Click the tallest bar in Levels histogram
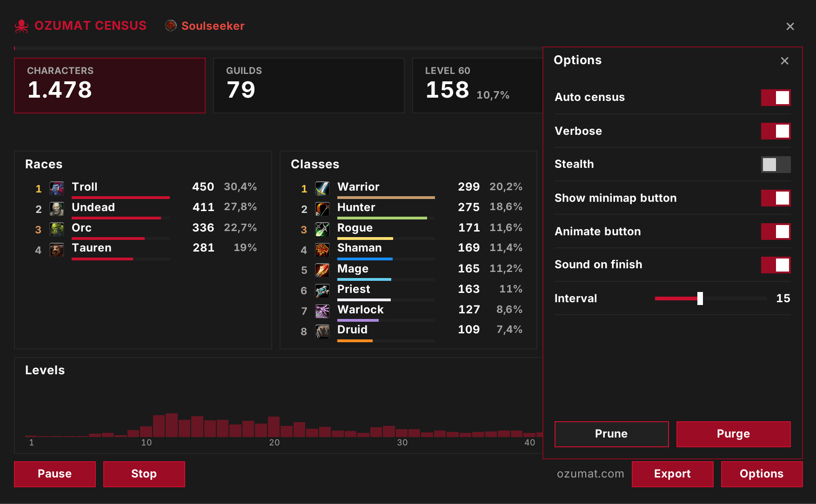 click(x=172, y=425)
